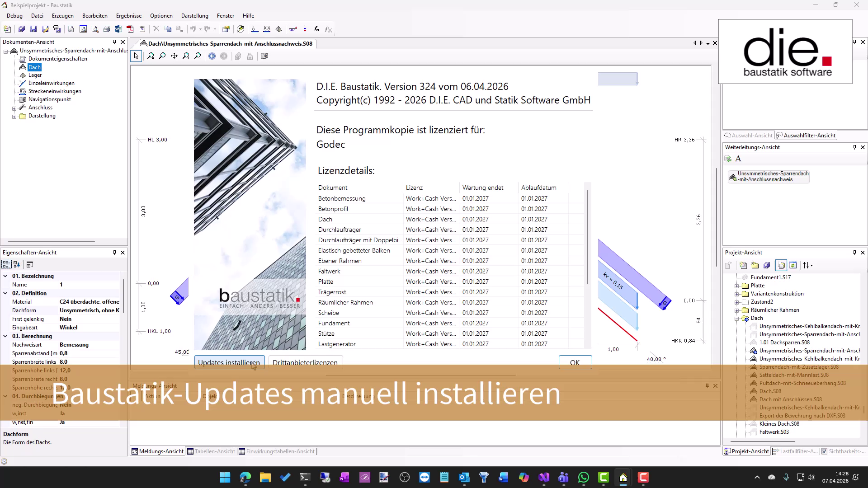Click the Wartung endet column header
The image size is (868, 488).
click(489, 188)
